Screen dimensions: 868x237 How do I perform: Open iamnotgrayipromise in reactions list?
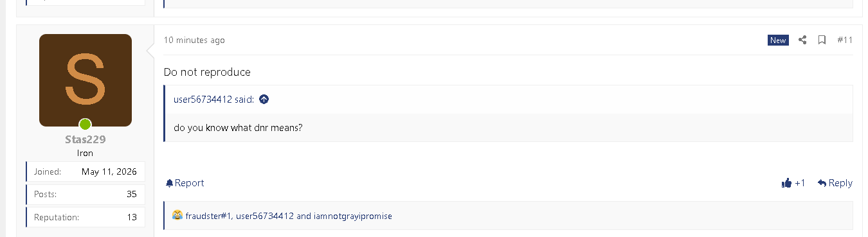pos(353,216)
